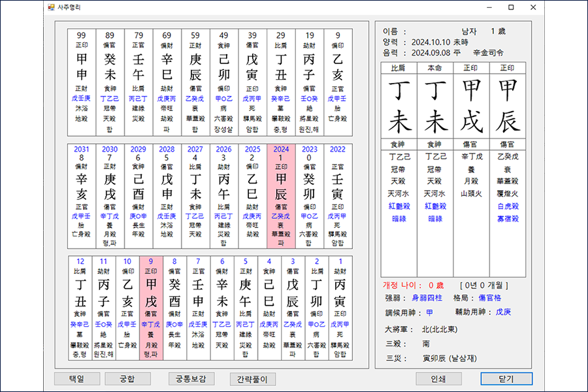Click the 궁합보감 button
588x392 pixels.
(x=190, y=380)
